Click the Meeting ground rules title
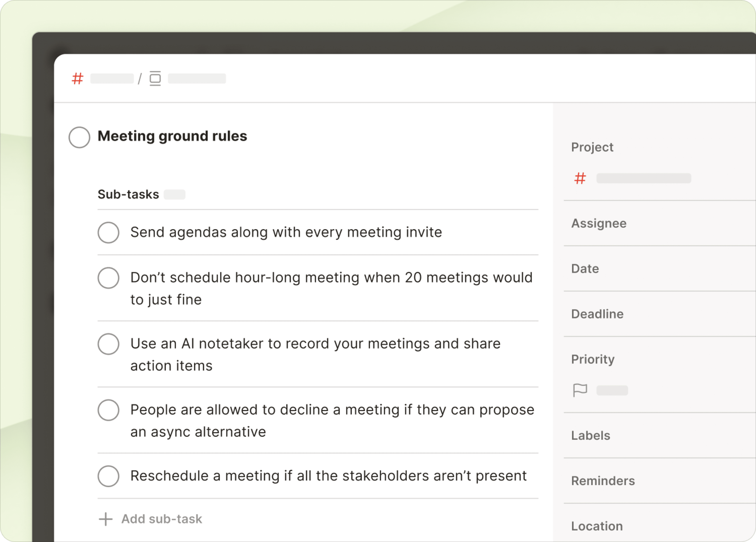The height and width of the screenshot is (542, 756). tap(172, 136)
